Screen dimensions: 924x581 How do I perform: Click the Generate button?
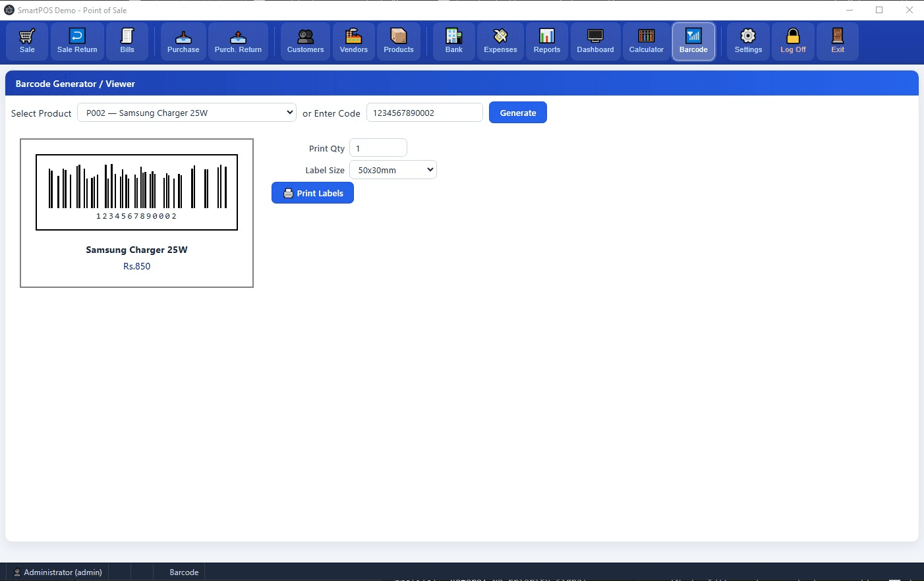pyautogui.click(x=517, y=112)
